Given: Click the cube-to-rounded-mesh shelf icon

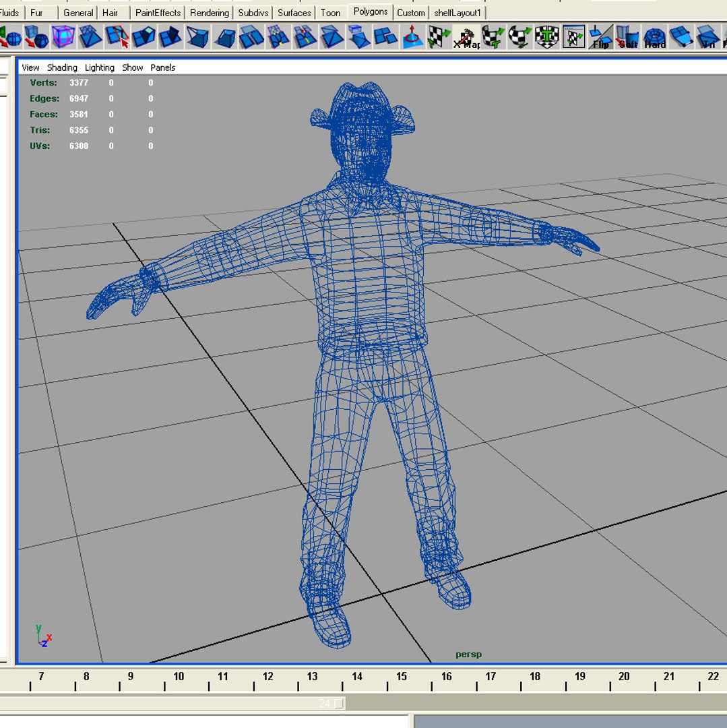Looking at the screenshot, I should tap(36, 37).
